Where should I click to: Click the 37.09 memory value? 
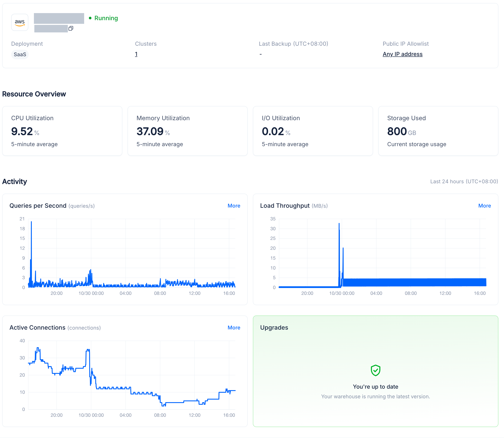pos(150,132)
